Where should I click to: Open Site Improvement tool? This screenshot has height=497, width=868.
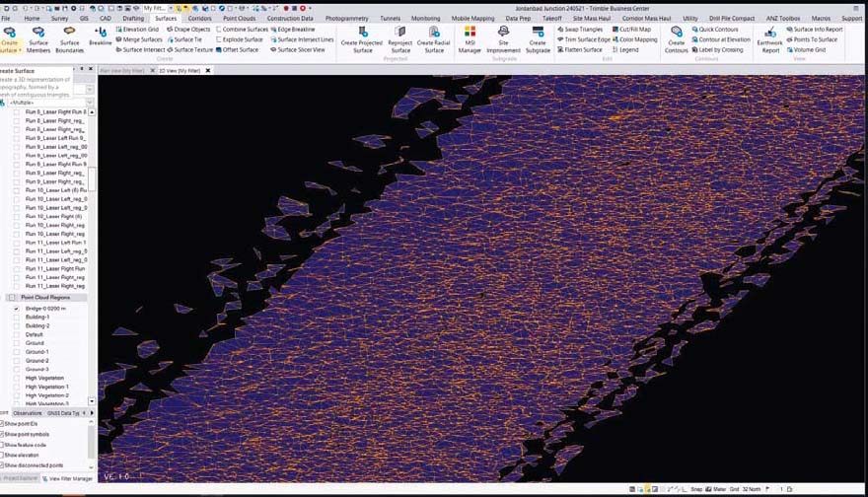pos(503,38)
